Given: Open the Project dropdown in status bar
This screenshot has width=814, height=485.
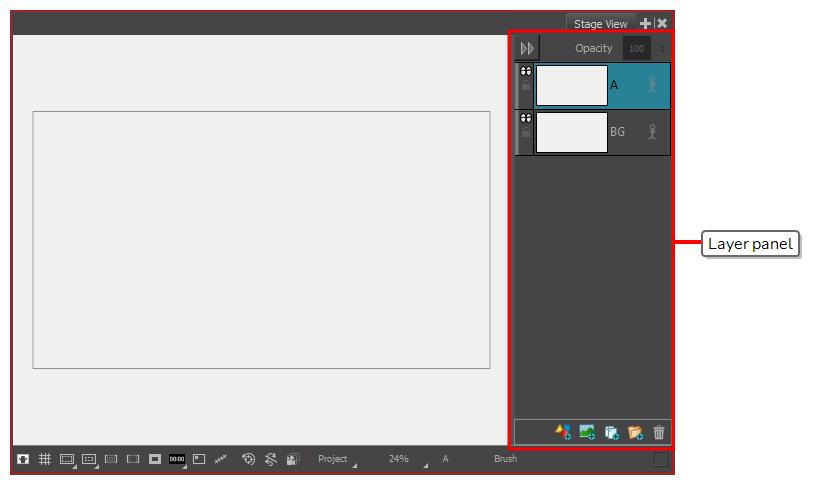Looking at the screenshot, I should pos(337,459).
